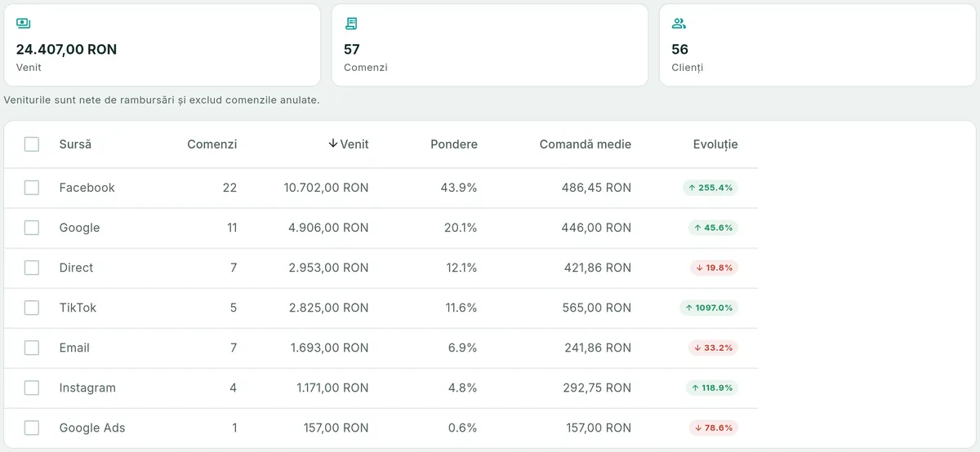This screenshot has width=980, height=452.
Task: Toggle the Email row checkbox
Action: click(x=32, y=348)
